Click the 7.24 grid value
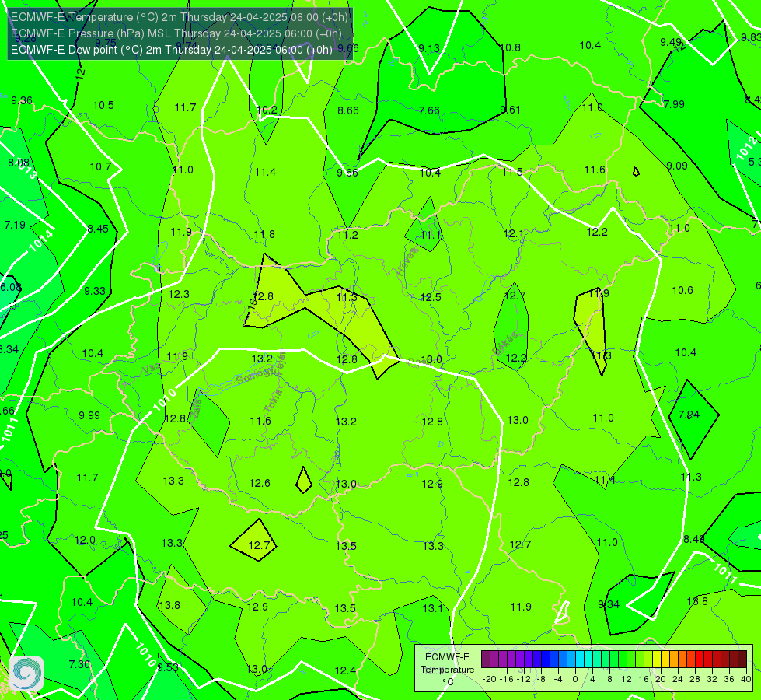The image size is (761, 700). point(689,415)
